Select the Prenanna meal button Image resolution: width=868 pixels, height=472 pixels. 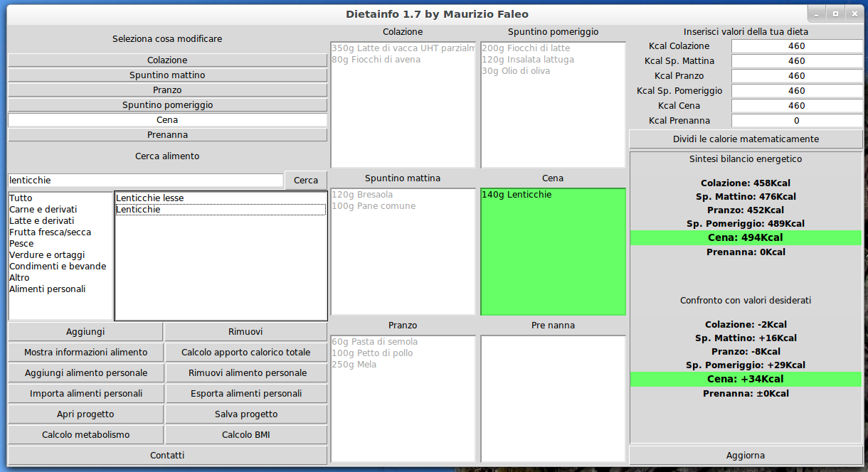pyautogui.click(x=167, y=135)
